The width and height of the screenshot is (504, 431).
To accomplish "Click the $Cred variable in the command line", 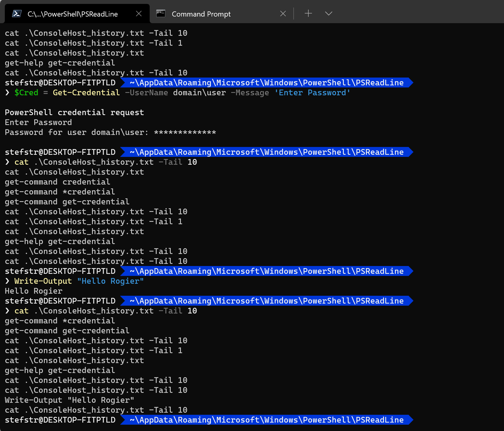I will click(x=26, y=93).
